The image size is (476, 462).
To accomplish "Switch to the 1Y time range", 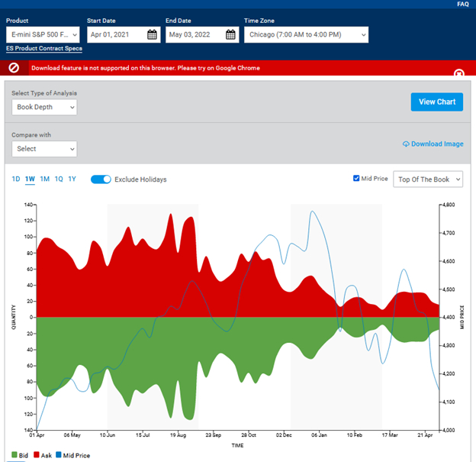I will 72,179.
